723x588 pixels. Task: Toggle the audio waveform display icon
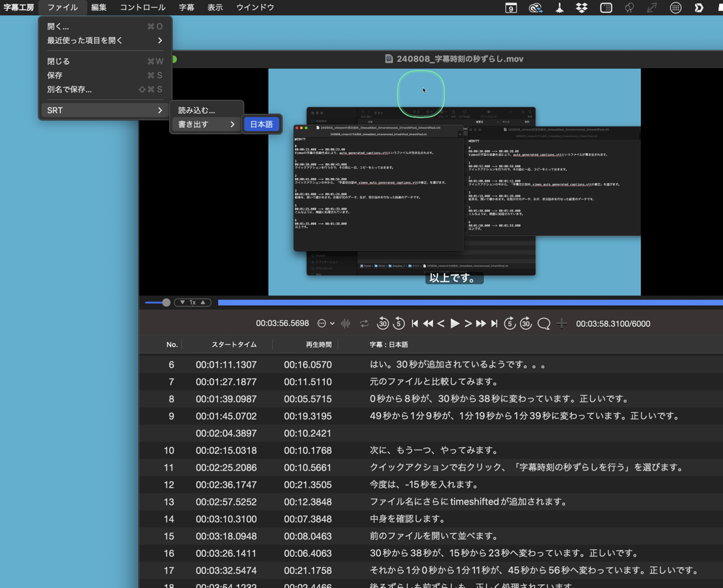[x=346, y=324]
